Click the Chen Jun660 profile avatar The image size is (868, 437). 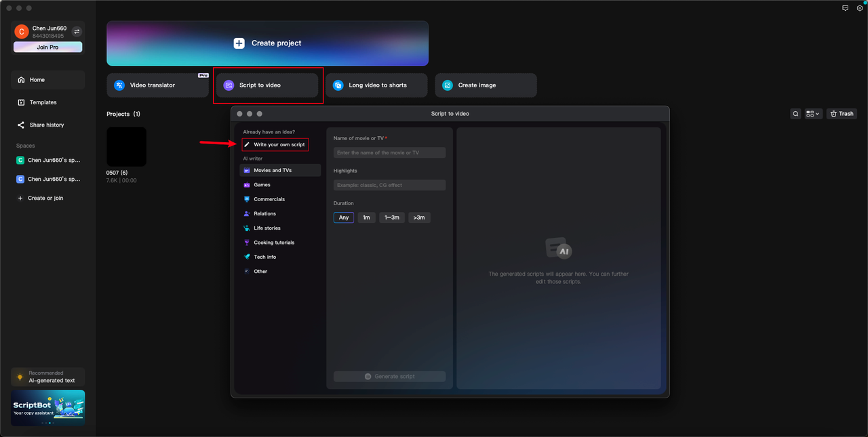[21, 31]
